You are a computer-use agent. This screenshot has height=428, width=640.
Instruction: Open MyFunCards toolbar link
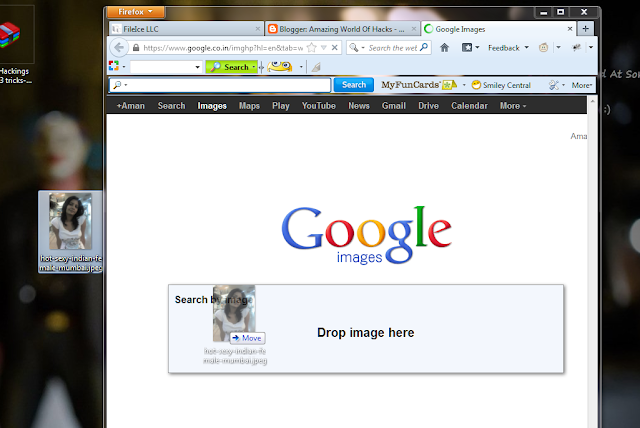click(418, 85)
